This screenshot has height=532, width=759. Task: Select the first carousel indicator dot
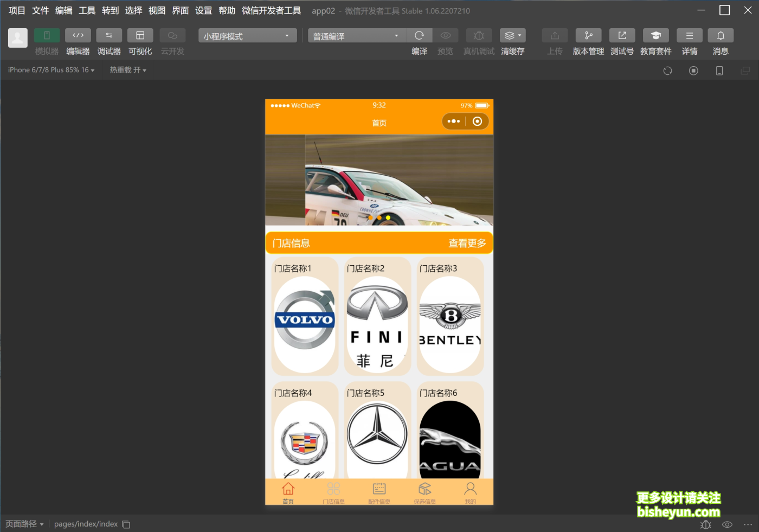(x=371, y=217)
